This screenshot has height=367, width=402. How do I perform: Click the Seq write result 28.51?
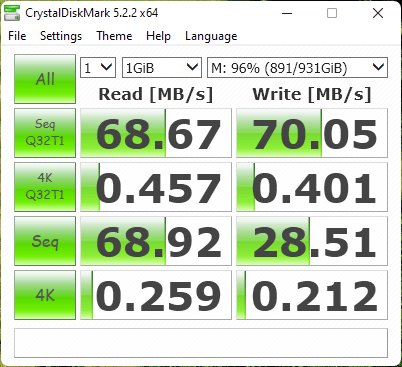point(312,241)
